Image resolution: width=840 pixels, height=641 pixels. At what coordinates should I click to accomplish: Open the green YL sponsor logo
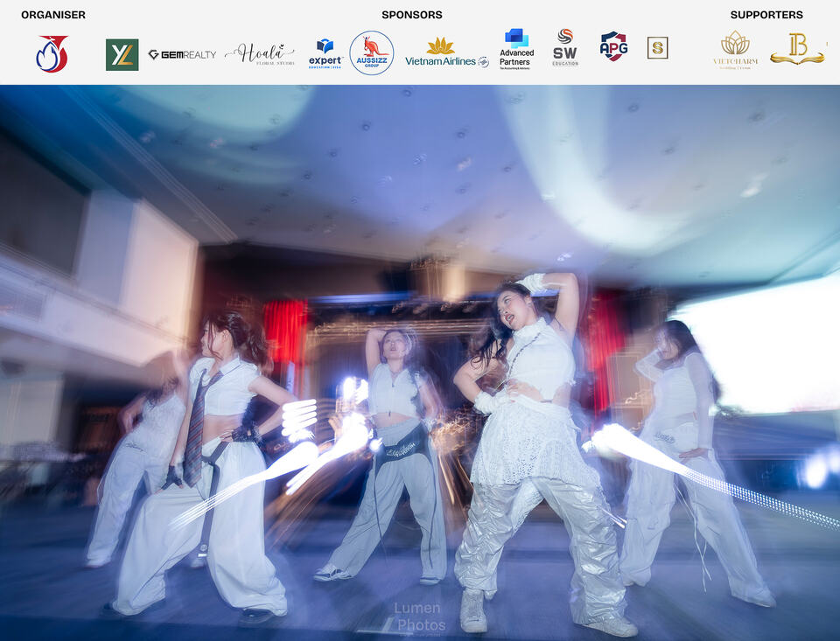pos(122,54)
